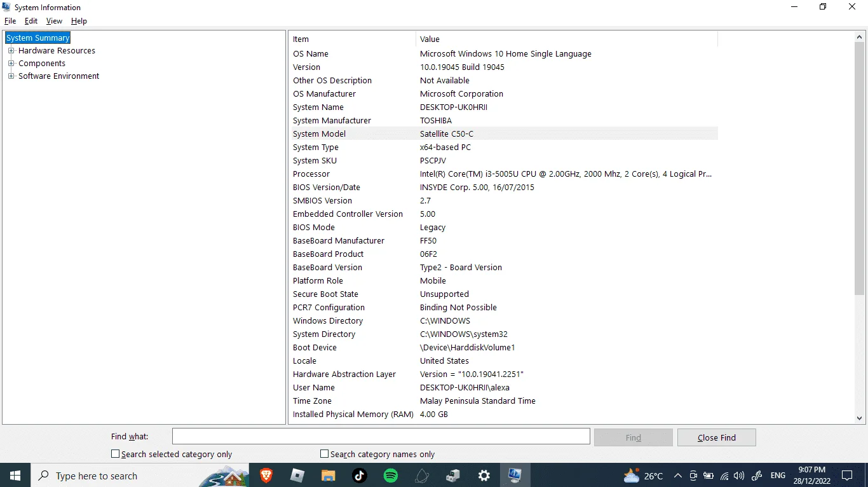868x487 pixels.
Task: Open the volume speaker tray icon
Action: 738,476
